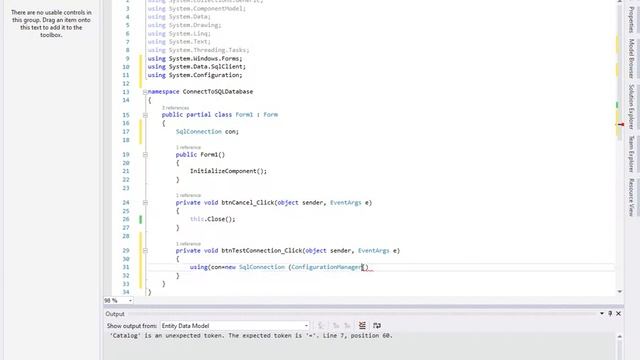Click Go to Previous Message output icon
This screenshot has height=360, width=640.
click(x=336, y=325)
